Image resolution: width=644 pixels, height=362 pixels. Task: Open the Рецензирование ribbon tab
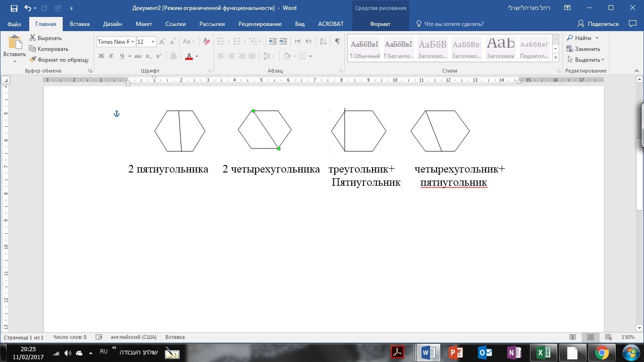pos(260,24)
